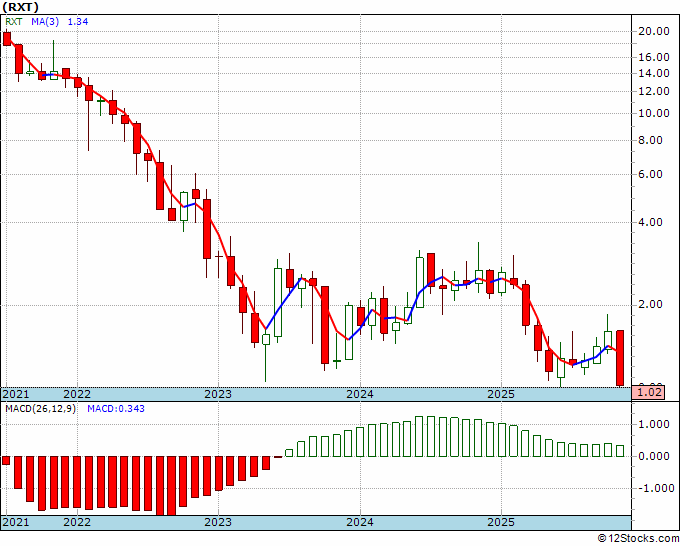Click 2021 on the MACD time axis
This screenshot has height=546, width=680.
point(16,521)
